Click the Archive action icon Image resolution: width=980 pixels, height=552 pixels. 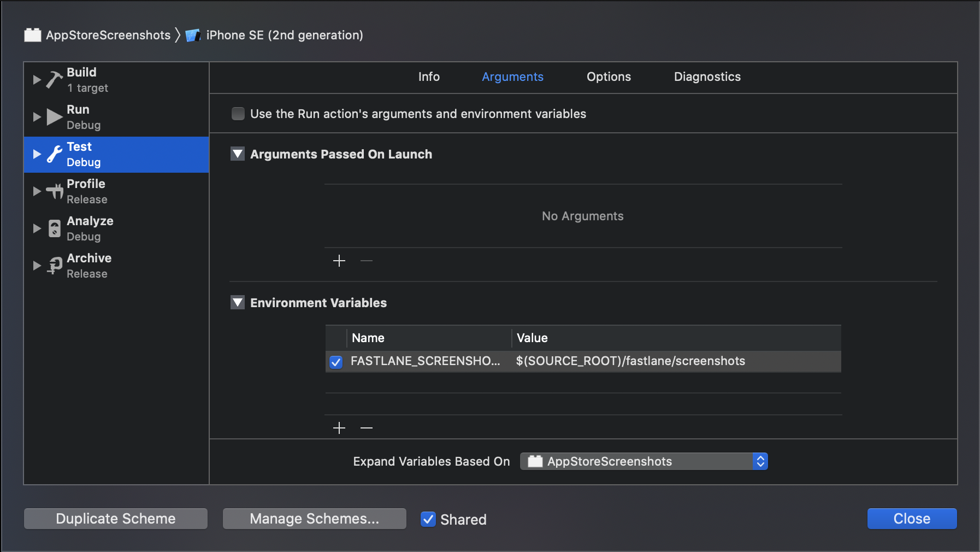tap(54, 266)
